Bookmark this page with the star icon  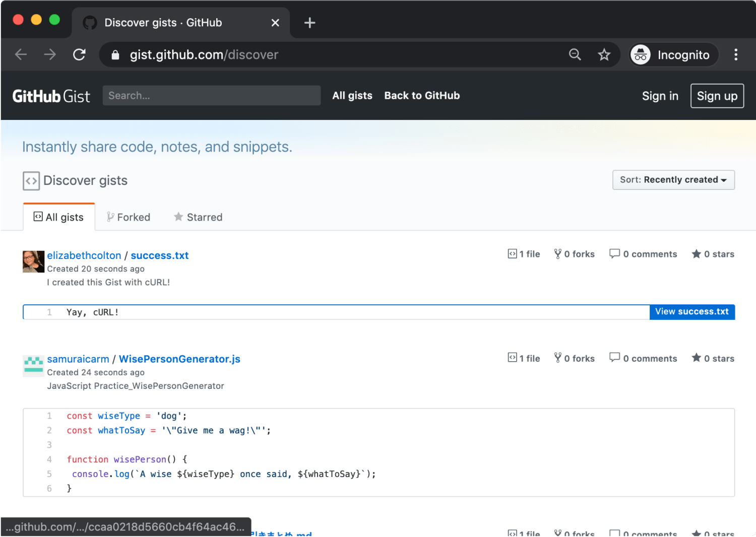coord(604,54)
